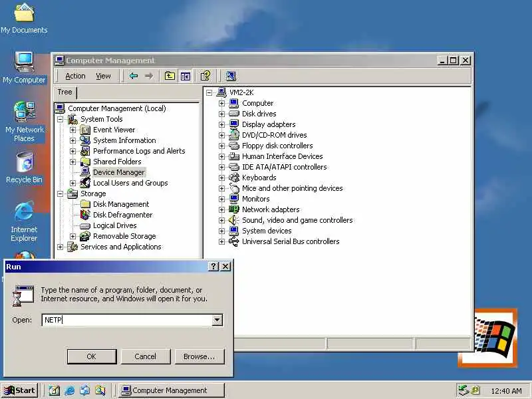Image resolution: width=532 pixels, height=399 pixels.
Task: Maximize the Computer Management window
Action: [x=454, y=61]
